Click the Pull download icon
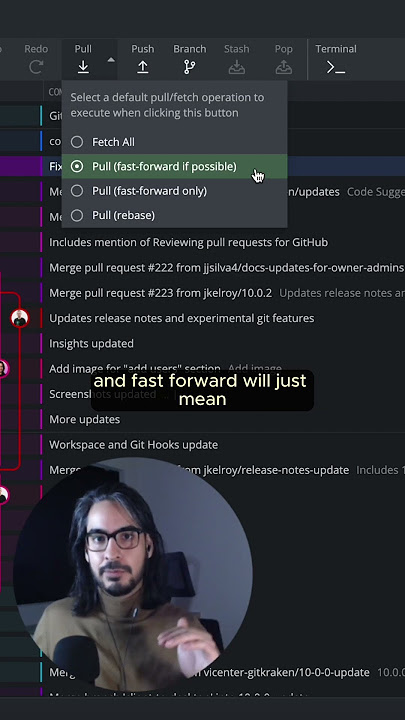Viewport: 405px width, 720px height. coord(83,67)
